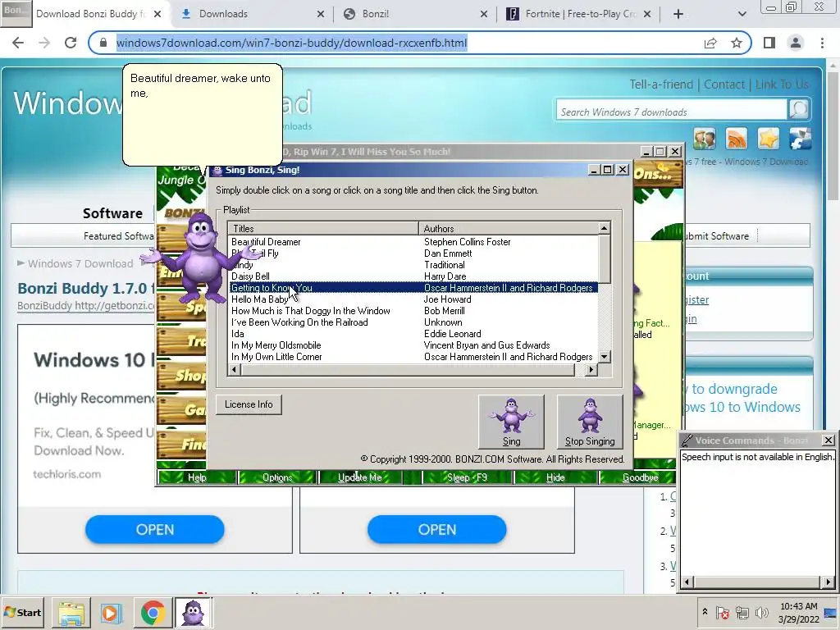Click the users icon on website header
The height and width of the screenshot is (630, 840).
(705, 139)
